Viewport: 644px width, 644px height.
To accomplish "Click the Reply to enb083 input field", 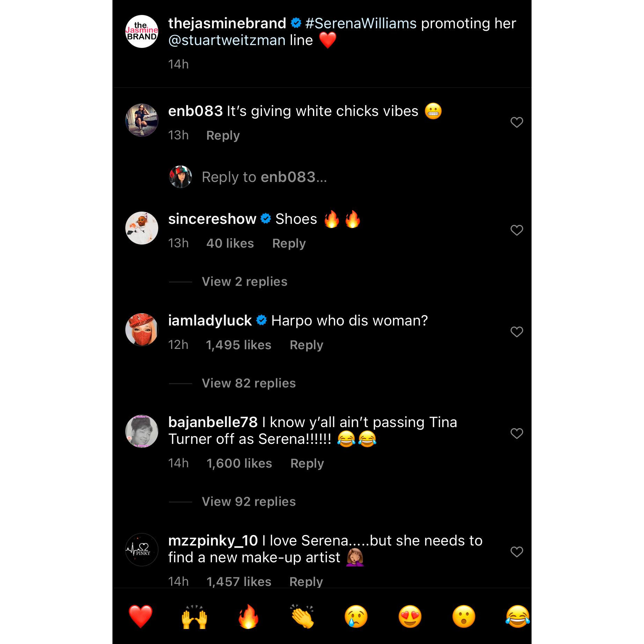I will pyautogui.click(x=264, y=177).
